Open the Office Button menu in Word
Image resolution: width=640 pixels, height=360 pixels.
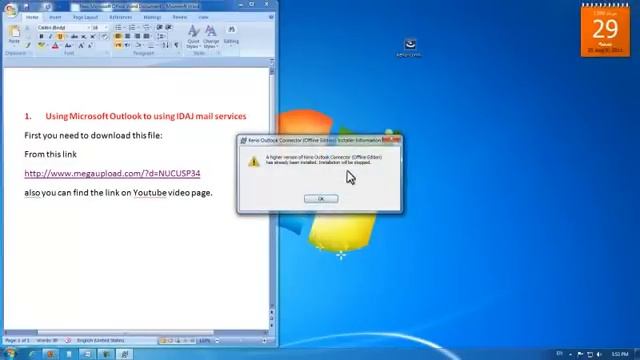pyautogui.click(x=11, y=9)
